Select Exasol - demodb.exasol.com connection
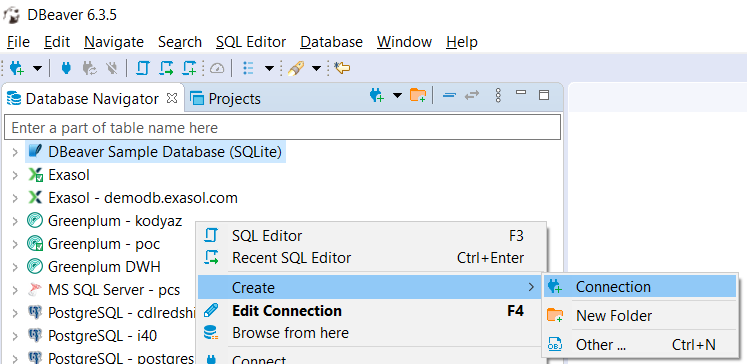 tap(142, 198)
